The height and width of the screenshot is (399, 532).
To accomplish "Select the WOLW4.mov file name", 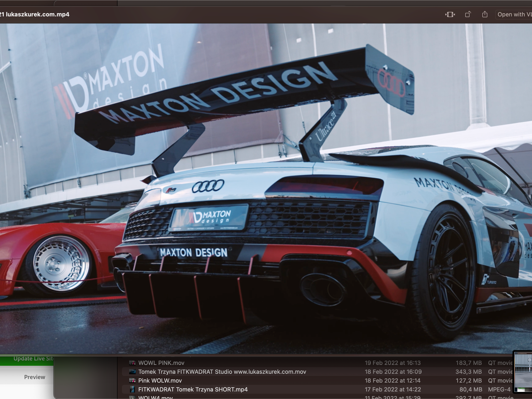I will click(155, 397).
